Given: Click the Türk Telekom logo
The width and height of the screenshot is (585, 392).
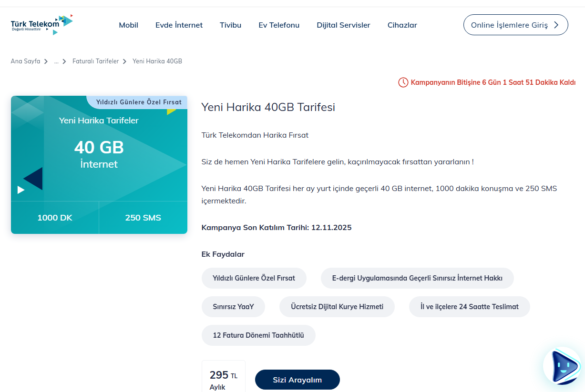Looking at the screenshot, I should tap(42, 25).
